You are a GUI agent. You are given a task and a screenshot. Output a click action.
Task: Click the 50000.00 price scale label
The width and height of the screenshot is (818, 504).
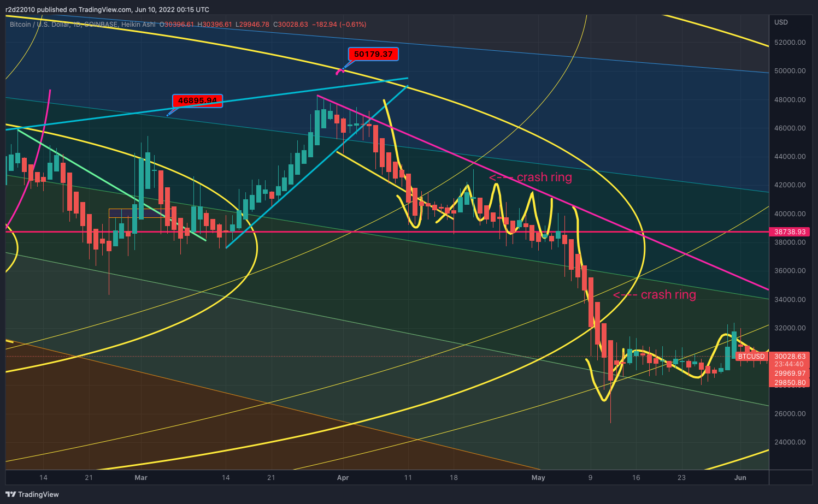pos(790,71)
